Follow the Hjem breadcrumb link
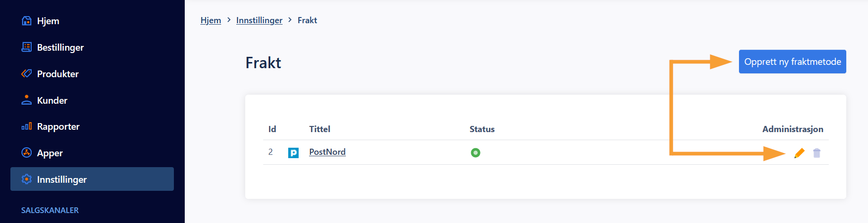The image size is (868, 223). click(x=211, y=20)
